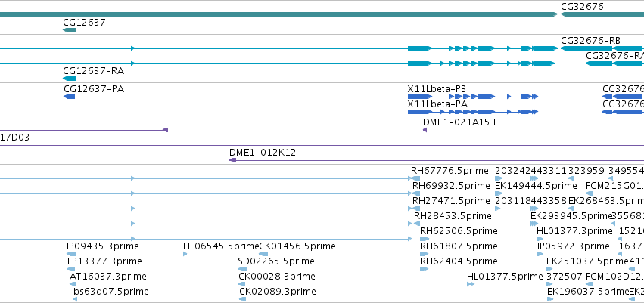Select the RH62506.5prime EST label
The width and height of the screenshot is (644, 303).
(x=459, y=231)
